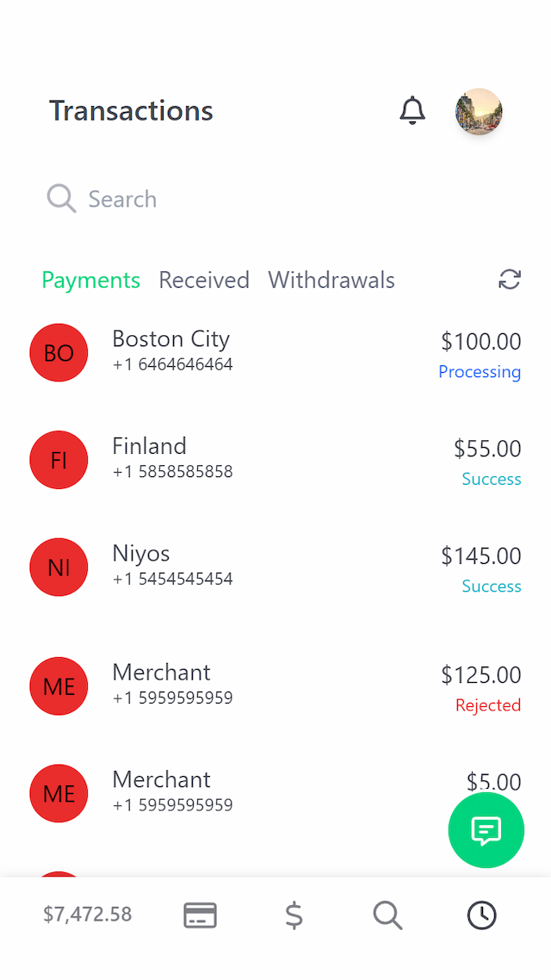The width and height of the screenshot is (551, 980).
Task: Click the refresh transactions icon
Action: [510, 280]
